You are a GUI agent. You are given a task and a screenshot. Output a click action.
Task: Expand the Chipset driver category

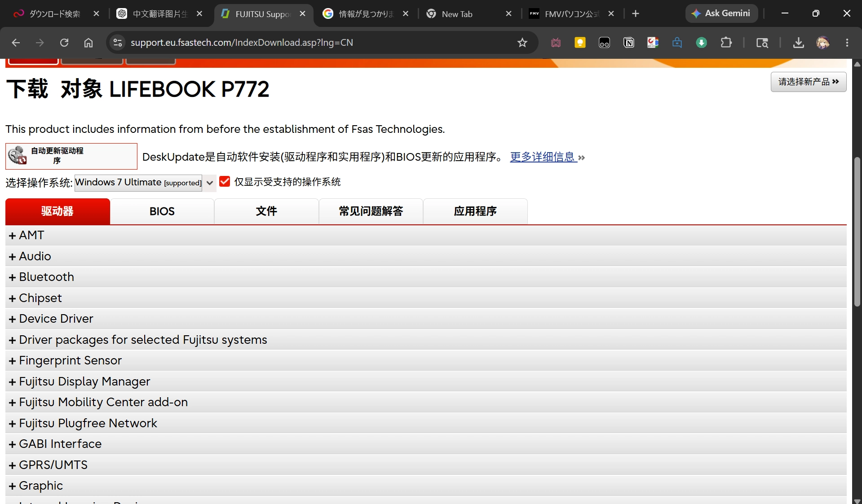pyautogui.click(x=426, y=298)
